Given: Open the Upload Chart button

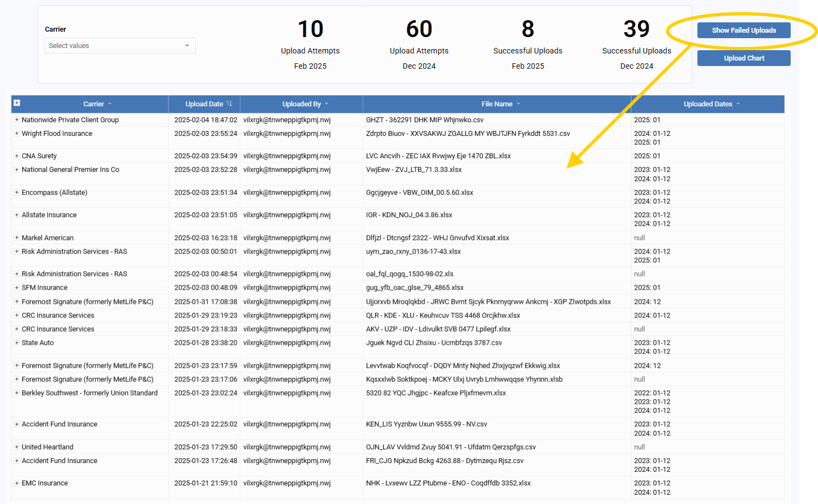Looking at the screenshot, I should click(744, 58).
